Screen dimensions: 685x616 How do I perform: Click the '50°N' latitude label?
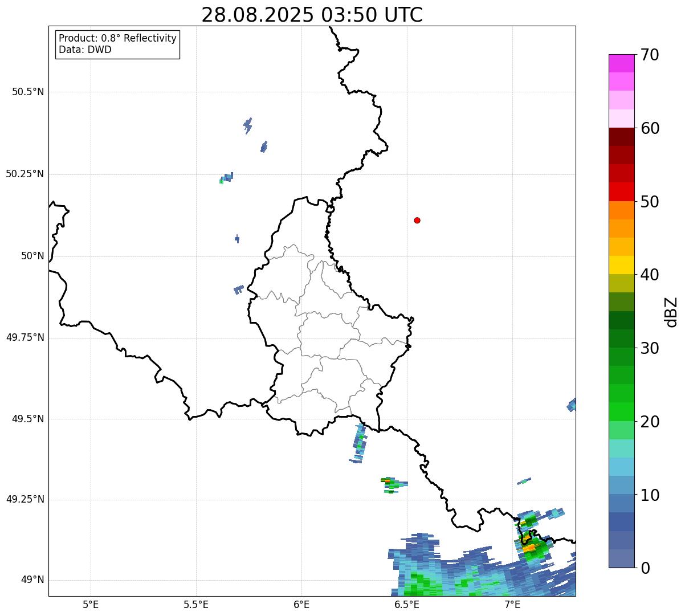click(x=32, y=256)
